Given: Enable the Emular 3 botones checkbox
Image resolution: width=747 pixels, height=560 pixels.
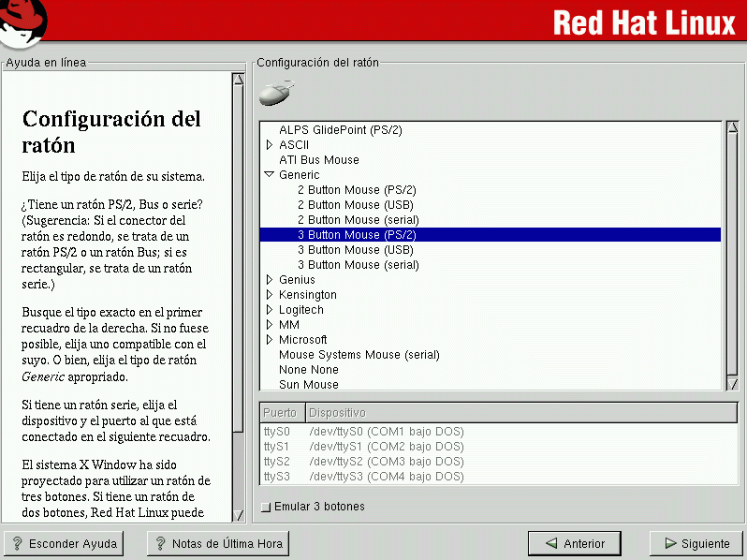Looking at the screenshot, I should pos(267,508).
